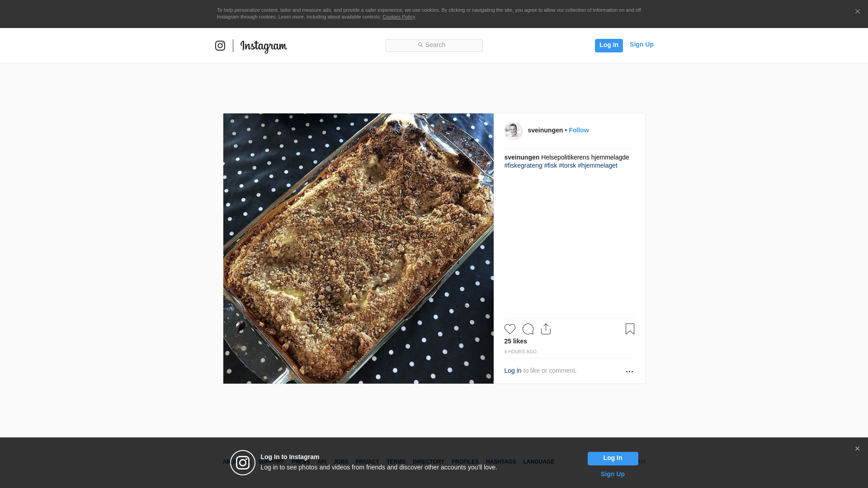Dismiss the cookie notice banner
Viewport: 868px width, 488px height.
(857, 12)
